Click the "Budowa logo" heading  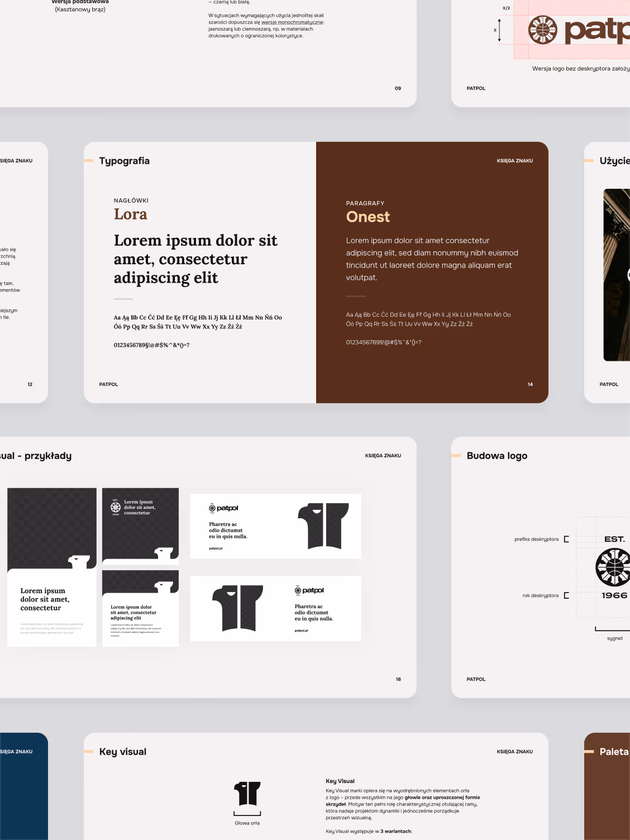point(497,456)
